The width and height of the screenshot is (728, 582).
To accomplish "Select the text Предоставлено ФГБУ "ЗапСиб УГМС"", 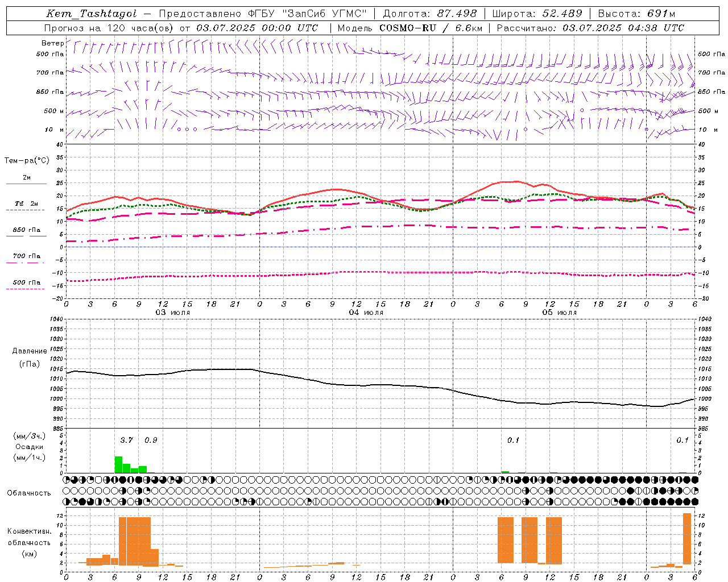I will click(263, 14).
